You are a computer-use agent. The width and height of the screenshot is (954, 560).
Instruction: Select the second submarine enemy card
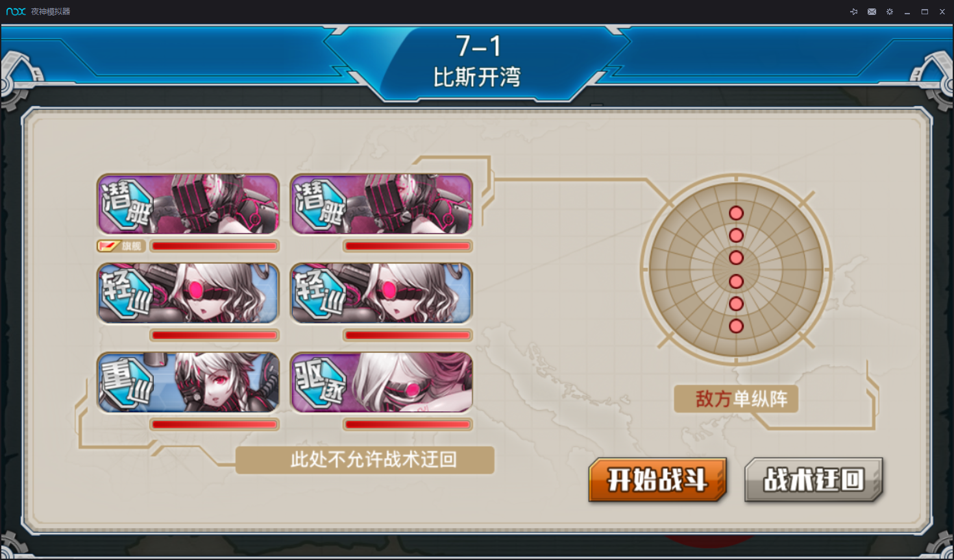382,204
